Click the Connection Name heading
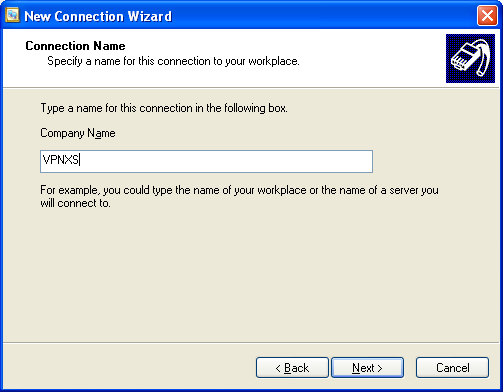The height and width of the screenshot is (392, 503). 75,46
